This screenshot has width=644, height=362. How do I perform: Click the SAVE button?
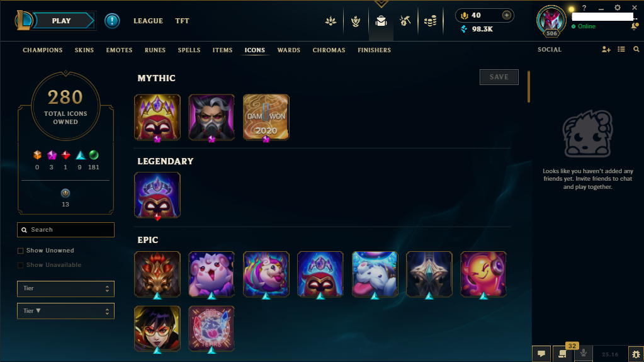coord(499,77)
